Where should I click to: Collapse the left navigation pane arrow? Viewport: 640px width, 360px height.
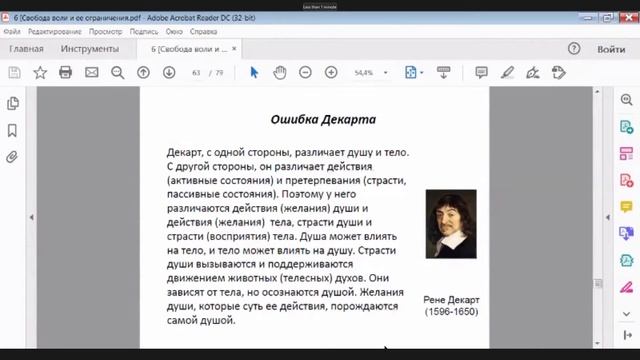pyautogui.click(x=32, y=218)
